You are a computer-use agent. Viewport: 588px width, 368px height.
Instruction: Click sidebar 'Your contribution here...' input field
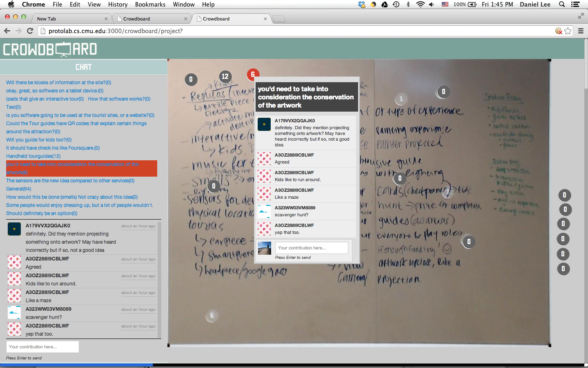click(x=42, y=347)
